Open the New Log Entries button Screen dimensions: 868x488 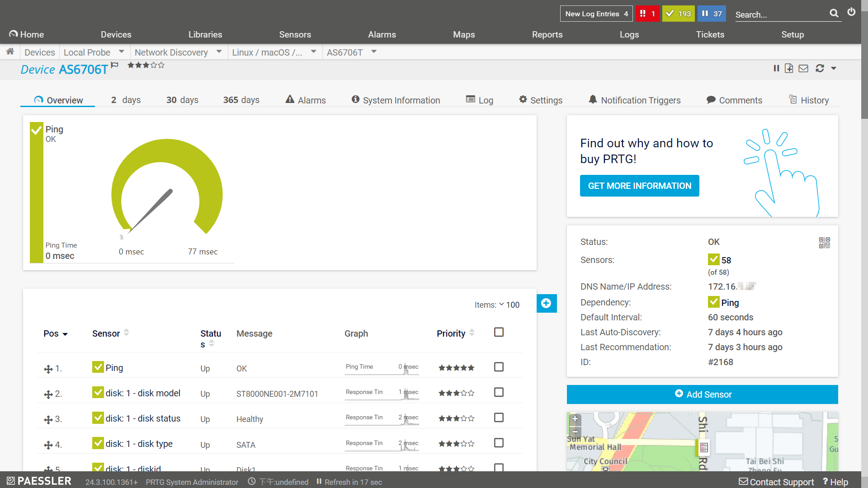point(596,14)
